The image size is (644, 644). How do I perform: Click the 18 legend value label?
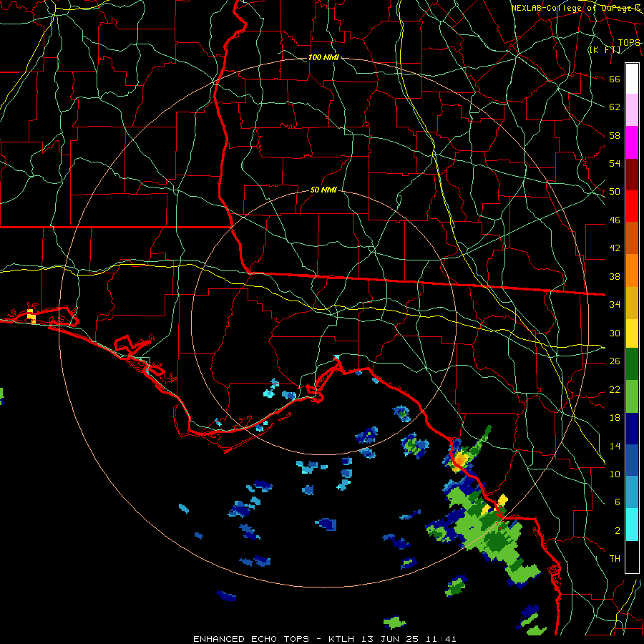tap(615, 418)
